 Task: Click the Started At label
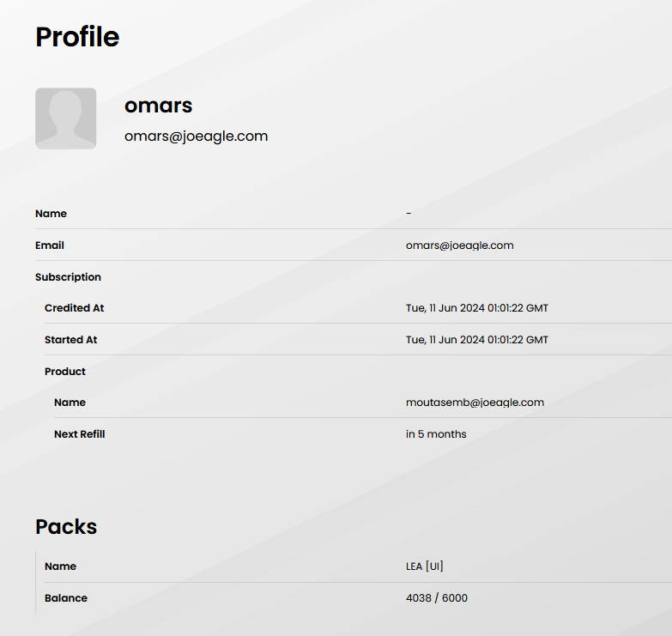(70, 340)
